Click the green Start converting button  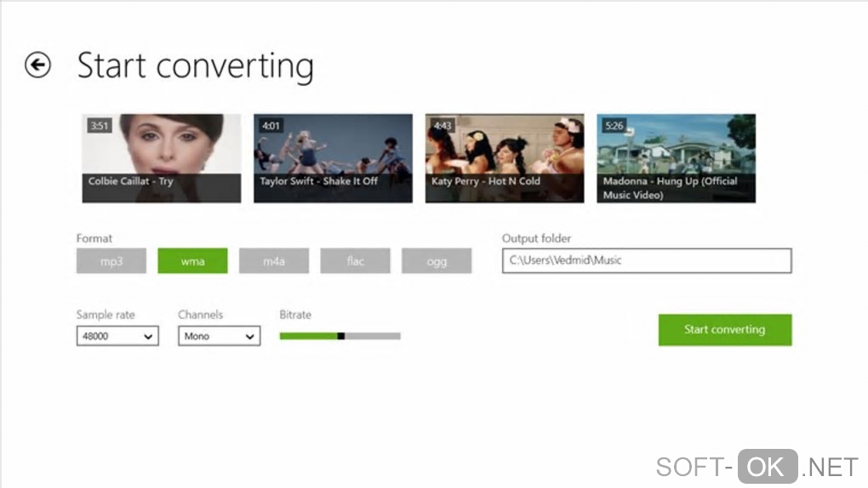[725, 330]
